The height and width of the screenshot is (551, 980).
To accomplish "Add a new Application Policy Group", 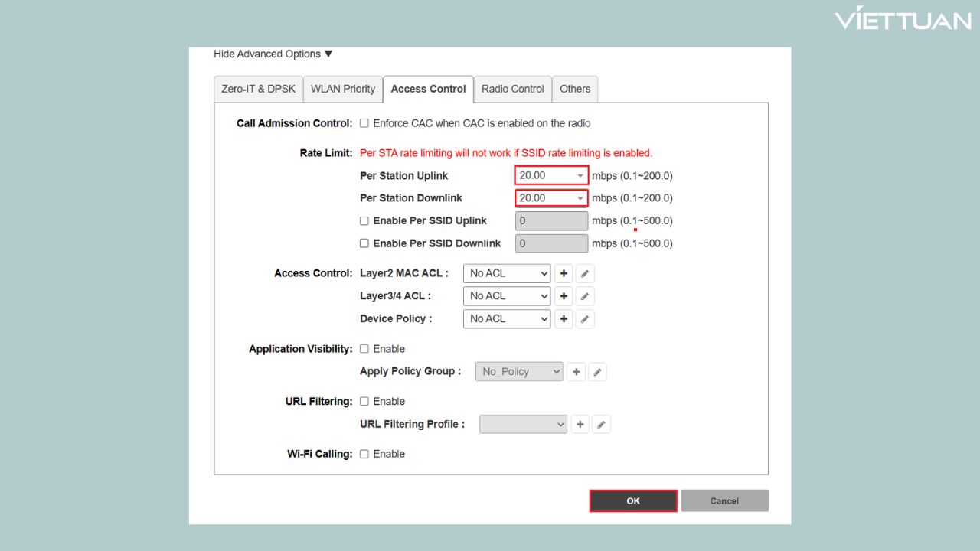I will coord(576,372).
